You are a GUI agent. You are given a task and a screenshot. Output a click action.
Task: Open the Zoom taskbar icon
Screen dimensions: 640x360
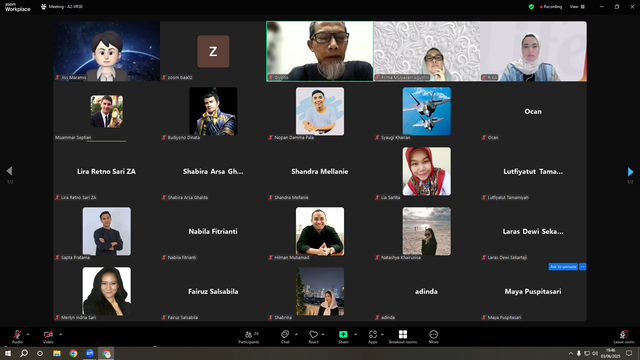[x=90, y=353]
